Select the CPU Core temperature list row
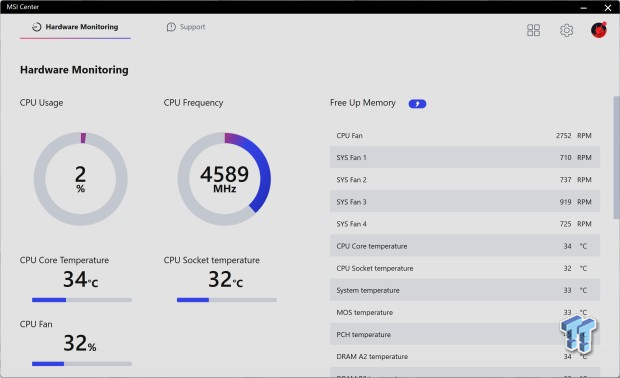The height and width of the screenshot is (378, 620). point(465,246)
